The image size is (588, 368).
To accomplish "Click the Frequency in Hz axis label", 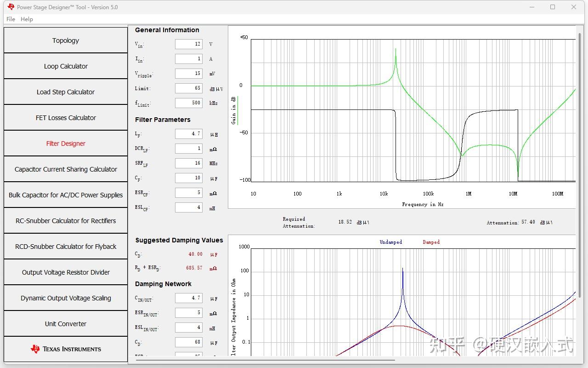I will [x=423, y=204].
